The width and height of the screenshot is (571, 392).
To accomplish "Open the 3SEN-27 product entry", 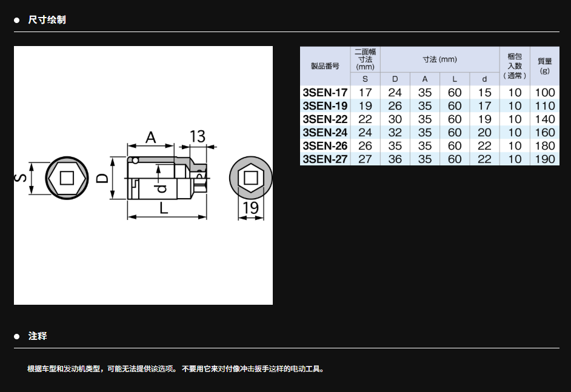I will (x=326, y=159).
